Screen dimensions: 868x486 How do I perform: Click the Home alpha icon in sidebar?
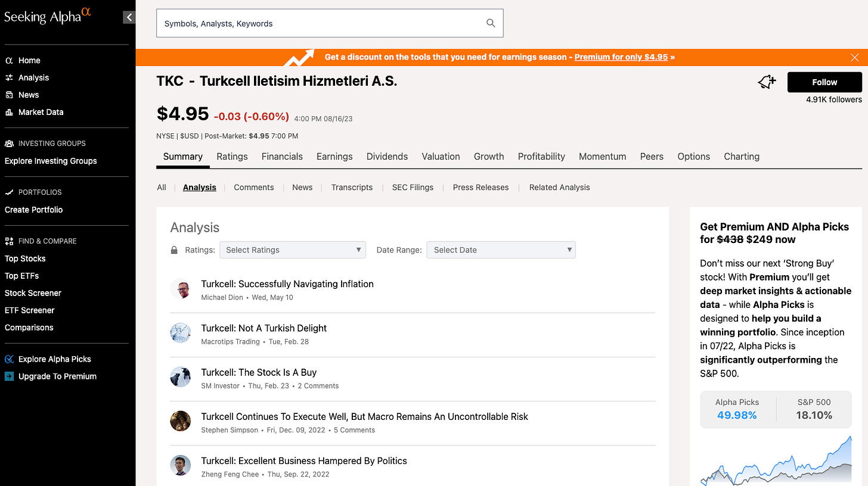pos(9,60)
